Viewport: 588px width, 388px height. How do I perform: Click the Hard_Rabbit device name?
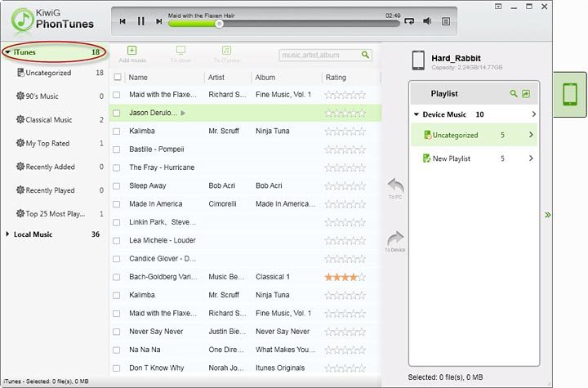click(456, 58)
